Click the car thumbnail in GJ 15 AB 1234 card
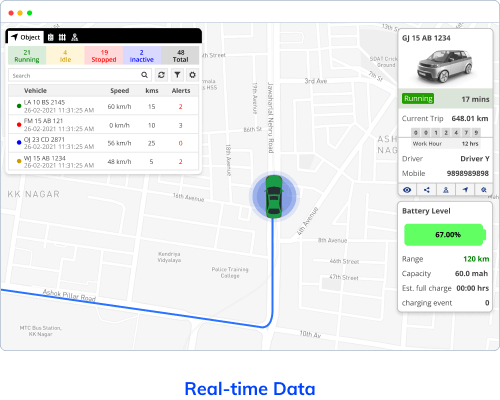The height and width of the screenshot is (400, 500). [x=445, y=66]
